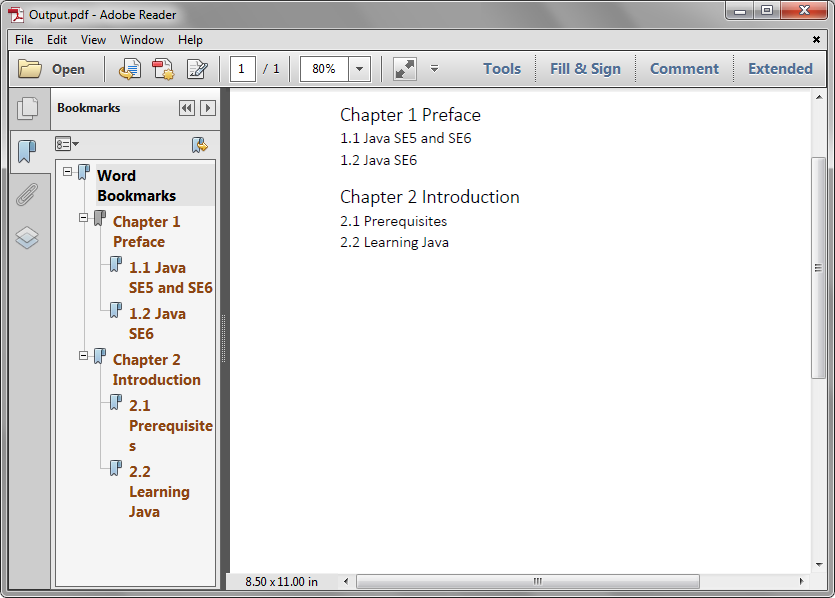The image size is (835, 598).
Task: Collapse the Chapter 2 Introduction node
Action: pos(84,355)
